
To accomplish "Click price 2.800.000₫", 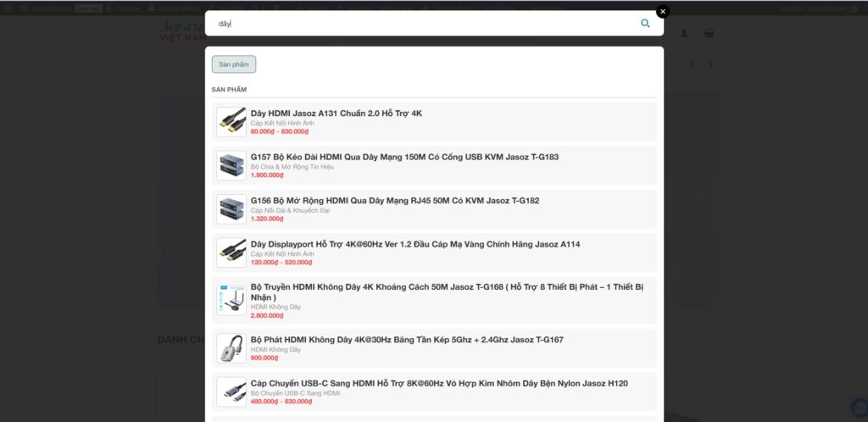I will tap(267, 316).
